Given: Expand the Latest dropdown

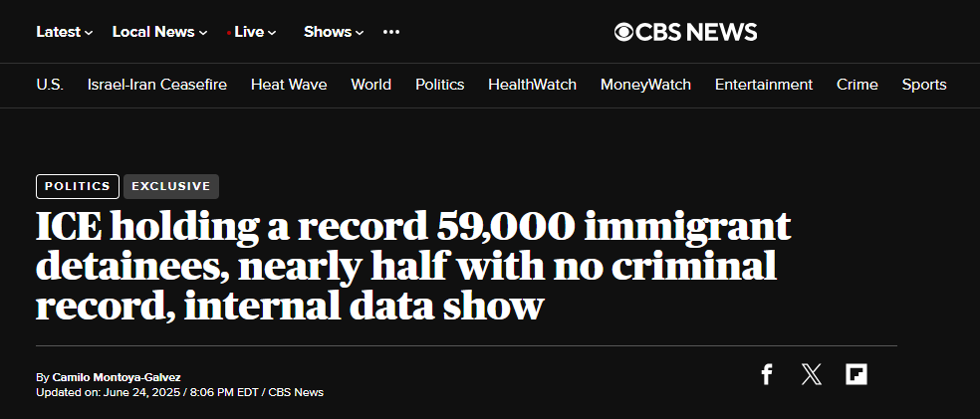Looking at the screenshot, I should point(65,32).
